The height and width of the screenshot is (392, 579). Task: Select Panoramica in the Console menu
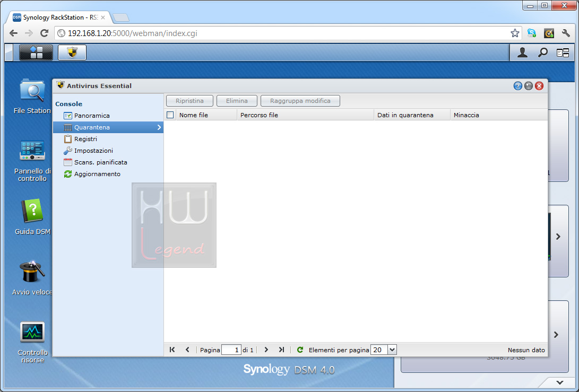[108, 116]
